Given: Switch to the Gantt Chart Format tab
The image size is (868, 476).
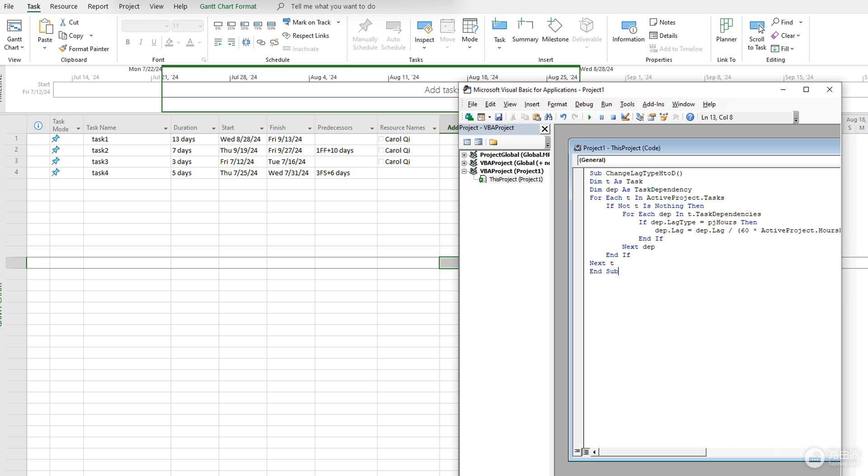Looking at the screenshot, I should 228,6.
